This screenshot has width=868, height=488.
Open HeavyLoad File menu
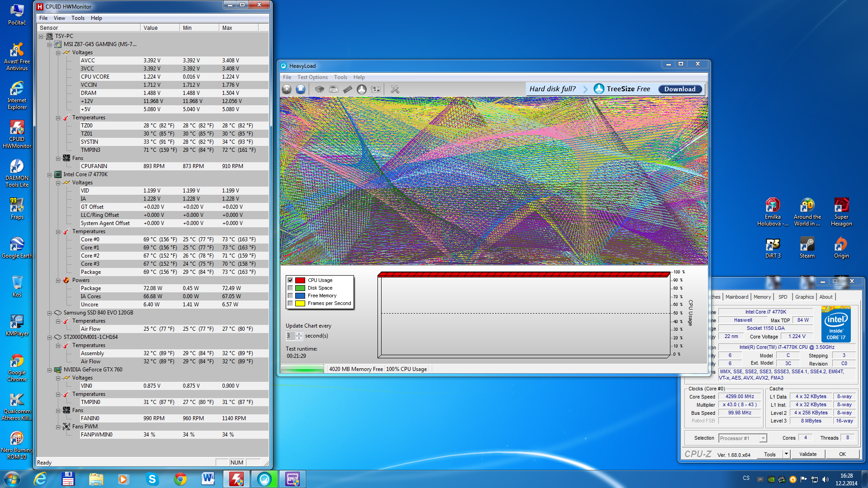(287, 77)
